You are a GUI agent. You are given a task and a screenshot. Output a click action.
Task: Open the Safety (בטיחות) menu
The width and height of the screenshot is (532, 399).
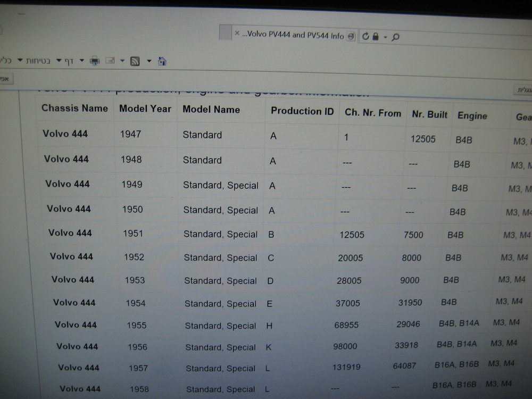point(38,61)
